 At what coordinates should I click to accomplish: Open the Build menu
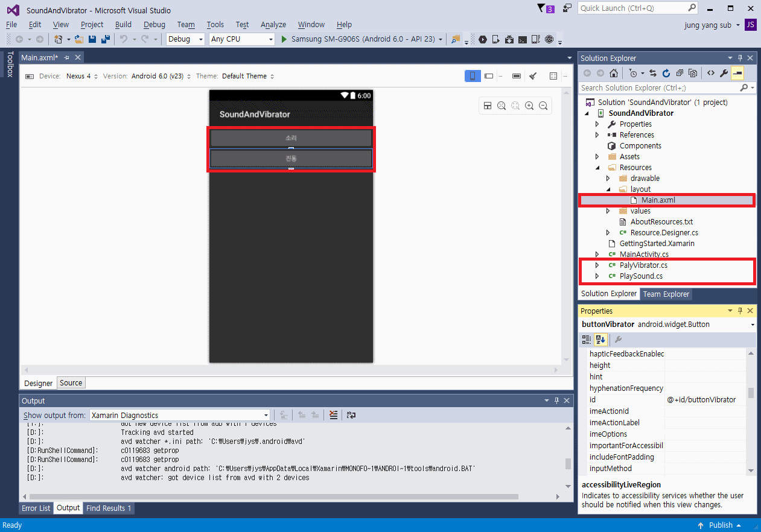click(123, 25)
